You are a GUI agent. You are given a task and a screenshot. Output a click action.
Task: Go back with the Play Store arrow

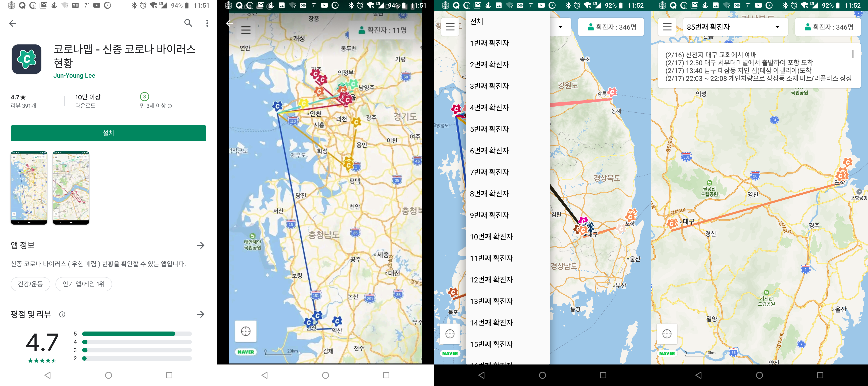(x=13, y=23)
